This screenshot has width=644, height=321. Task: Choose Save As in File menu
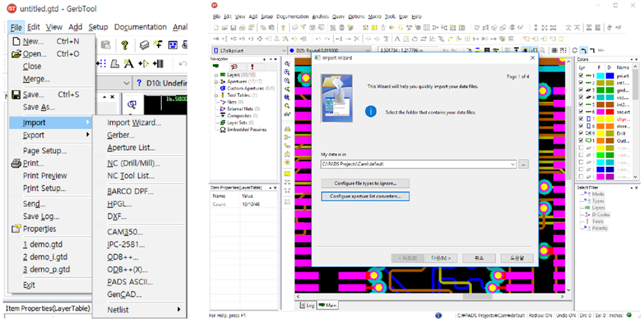[39, 107]
